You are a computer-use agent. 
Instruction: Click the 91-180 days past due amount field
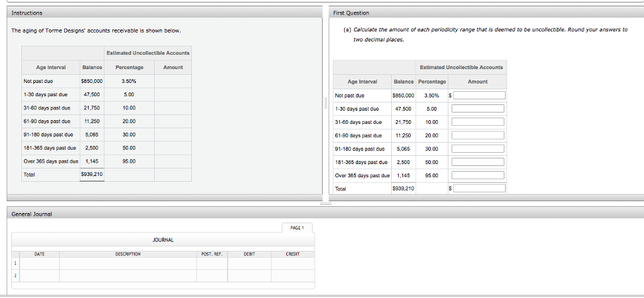tap(478, 148)
